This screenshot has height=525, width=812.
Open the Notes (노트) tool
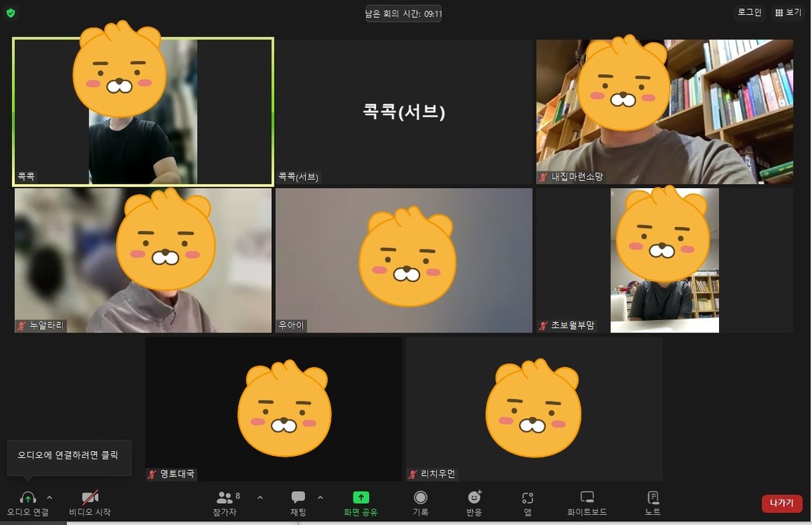coord(653,502)
